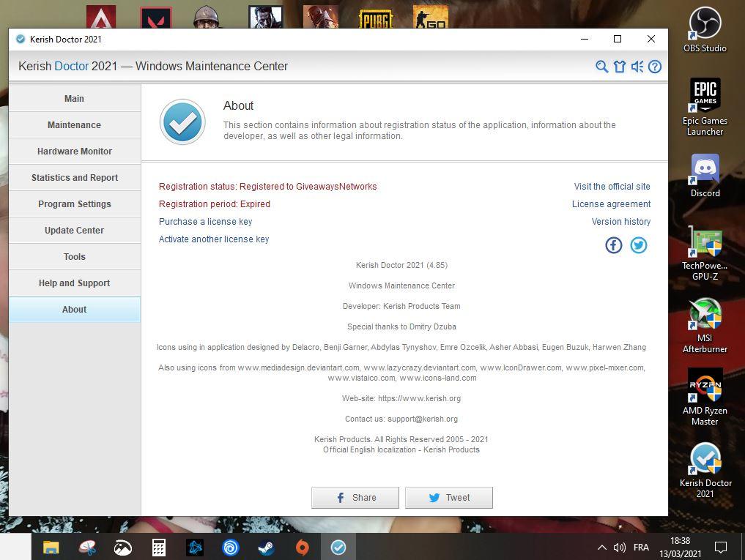Open Program Settings in sidebar
The height and width of the screenshot is (560, 745).
(x=75, y=204)
